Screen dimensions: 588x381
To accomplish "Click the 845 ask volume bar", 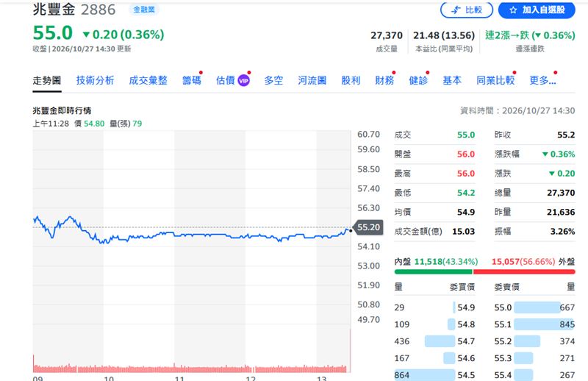I will tap(545, 324).
